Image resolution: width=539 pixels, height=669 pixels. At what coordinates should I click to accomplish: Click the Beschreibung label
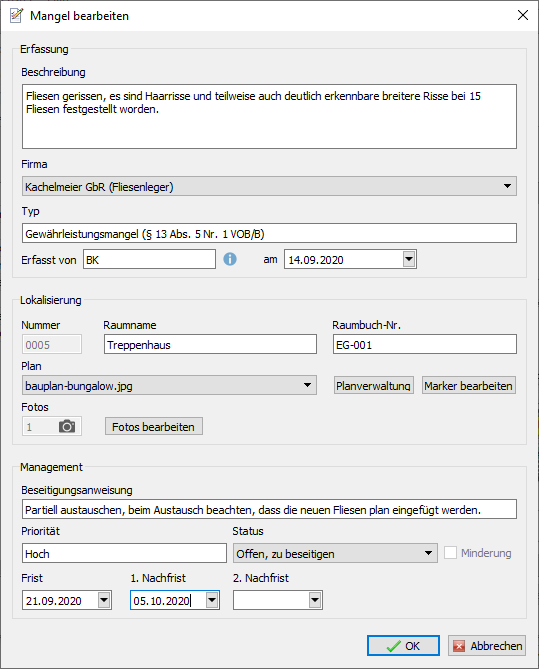(53, 72)
